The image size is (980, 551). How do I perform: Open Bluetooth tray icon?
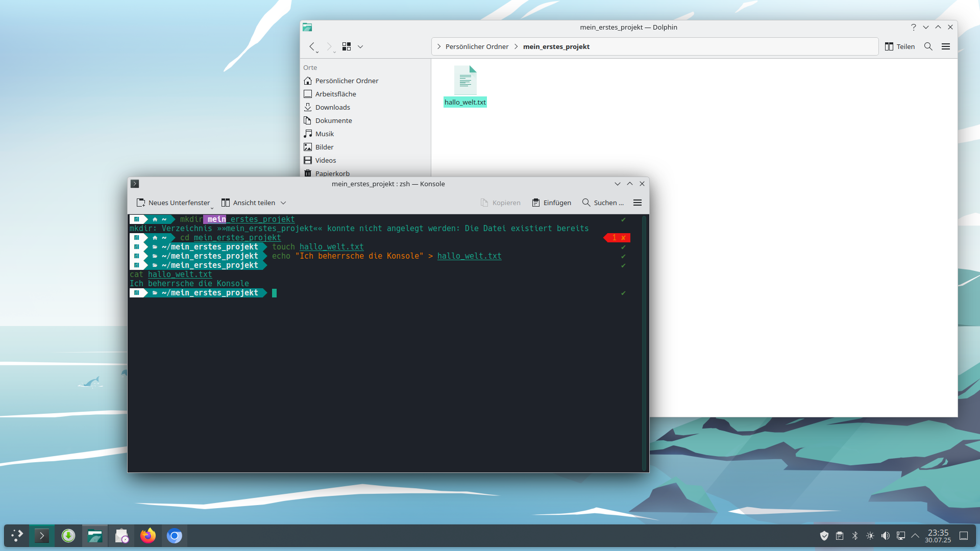pyautogui.click(x=855, y=536)
